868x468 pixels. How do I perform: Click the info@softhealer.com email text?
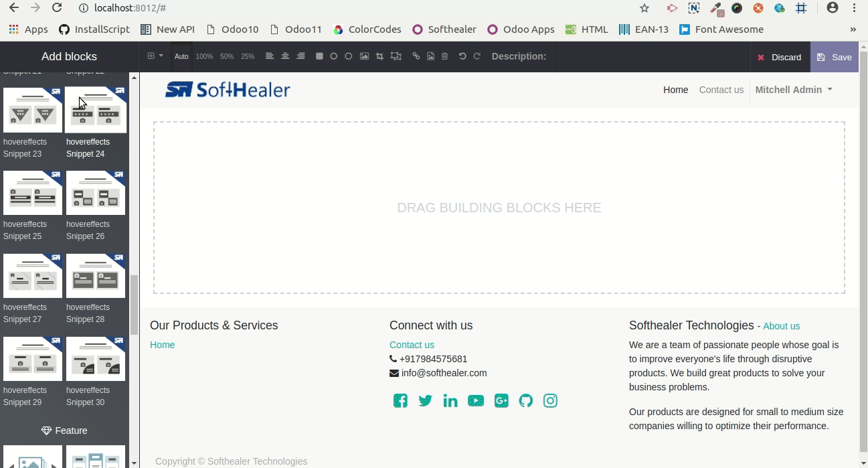tap(444, 373)
